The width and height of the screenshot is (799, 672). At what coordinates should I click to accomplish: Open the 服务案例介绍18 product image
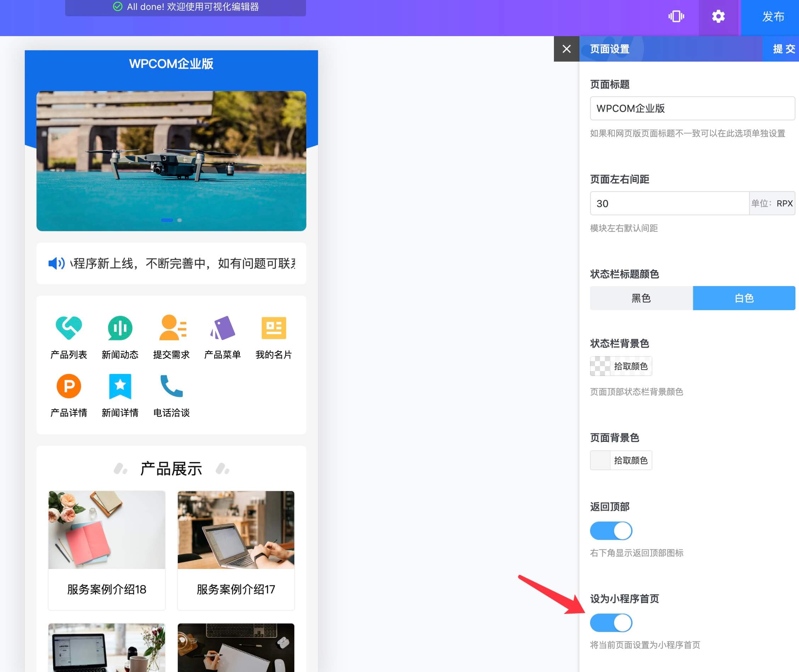coord(107,530)
